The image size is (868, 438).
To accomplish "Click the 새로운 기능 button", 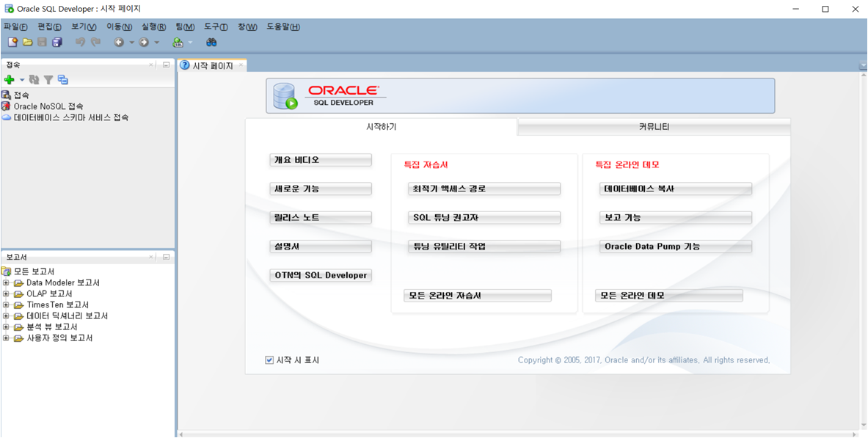I will tap(321, 189).
